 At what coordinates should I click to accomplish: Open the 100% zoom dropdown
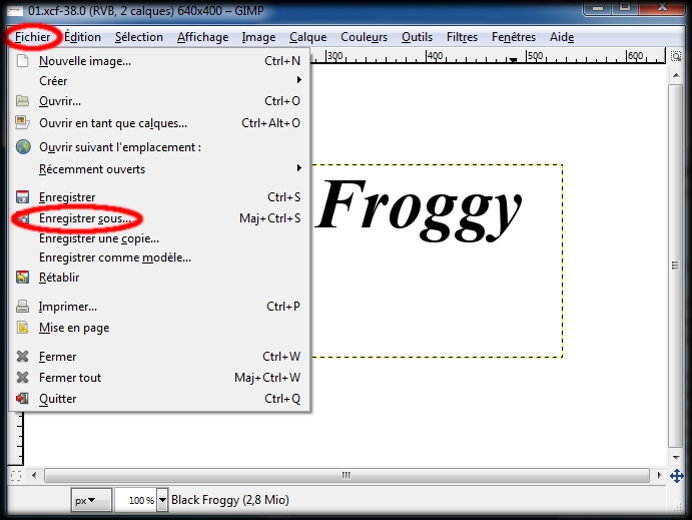pyautogui.click(x=160, y=500)
